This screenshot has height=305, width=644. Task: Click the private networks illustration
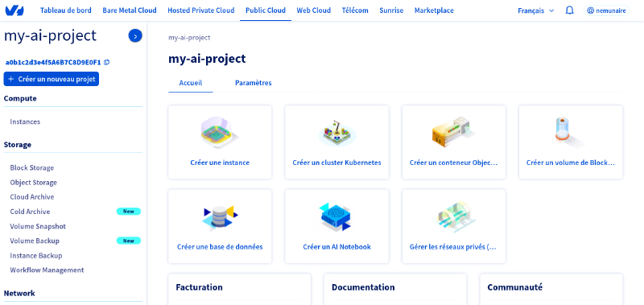[453, 217]
